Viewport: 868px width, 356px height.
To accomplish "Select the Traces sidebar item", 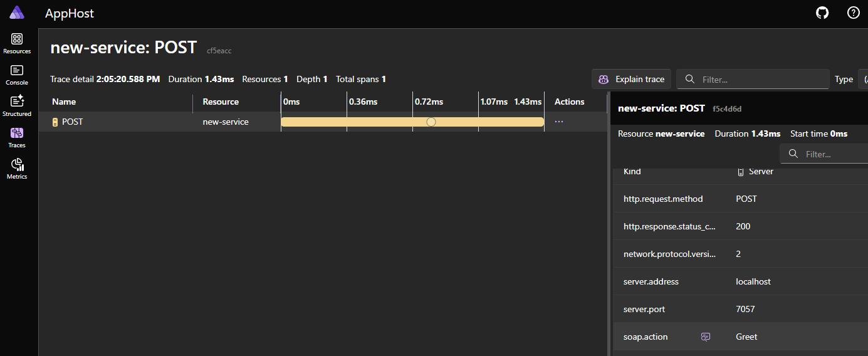I will pos(17,137).
